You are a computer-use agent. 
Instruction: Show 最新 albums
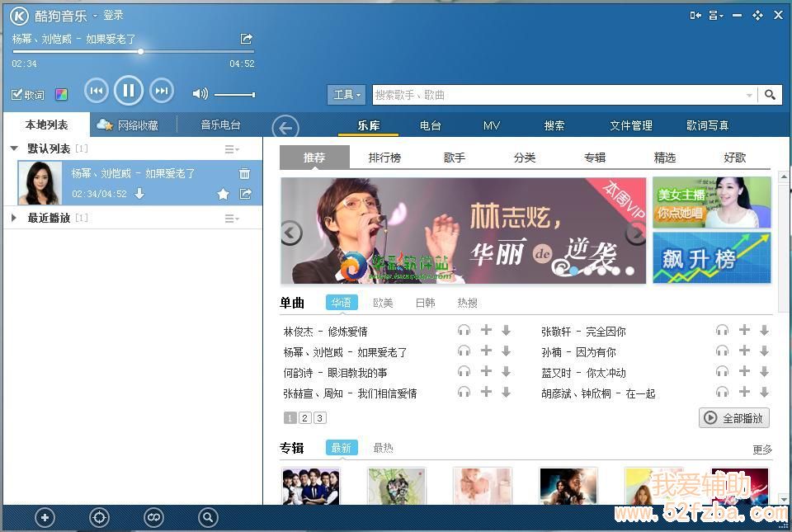tap(342, 448)
